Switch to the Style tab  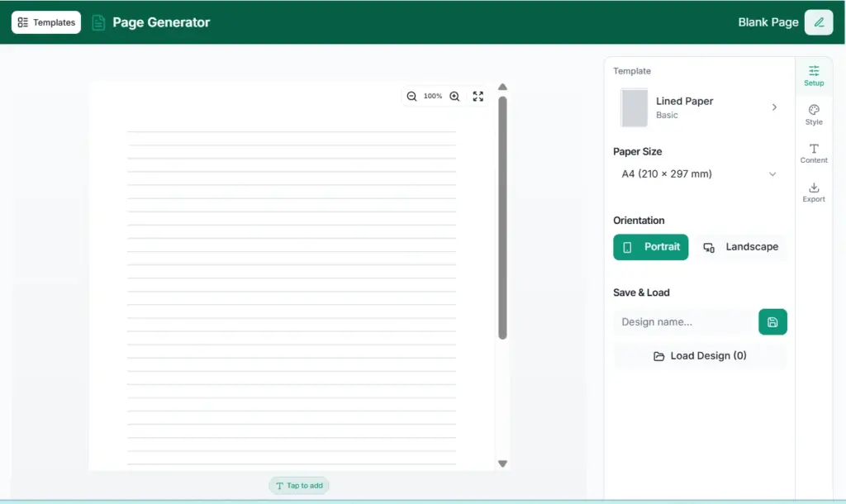click(814, 114)
